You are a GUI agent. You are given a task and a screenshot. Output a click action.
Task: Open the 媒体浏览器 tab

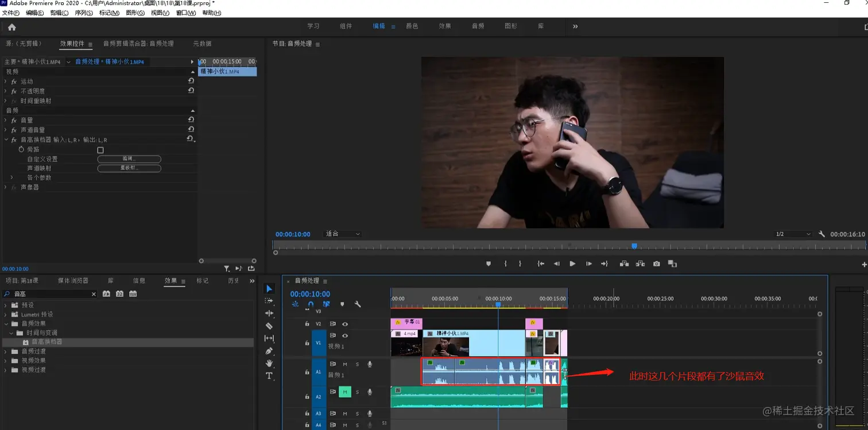coord(73,281)
